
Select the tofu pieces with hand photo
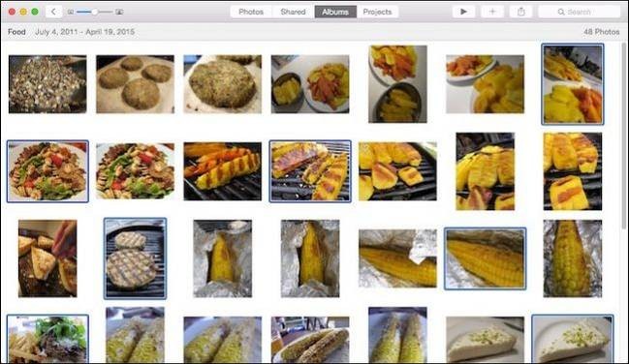tap(47, 258)
